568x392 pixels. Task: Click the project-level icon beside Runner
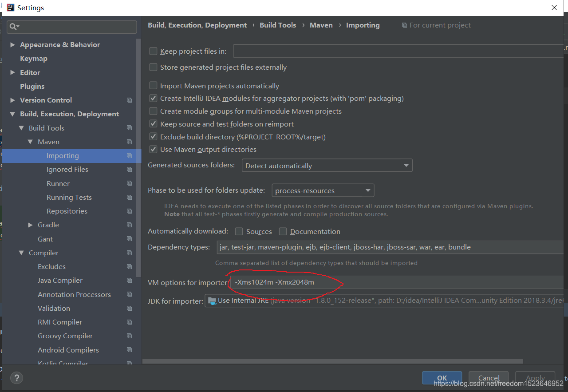click(129, 183)
